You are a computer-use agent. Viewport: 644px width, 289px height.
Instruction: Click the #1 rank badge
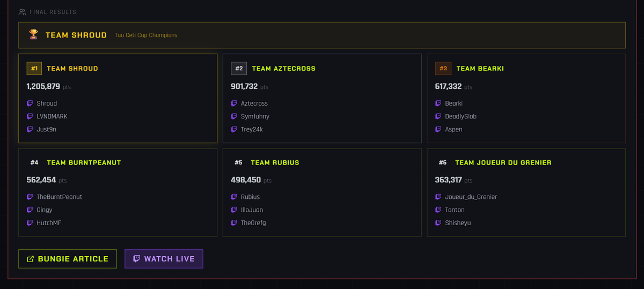34,69
